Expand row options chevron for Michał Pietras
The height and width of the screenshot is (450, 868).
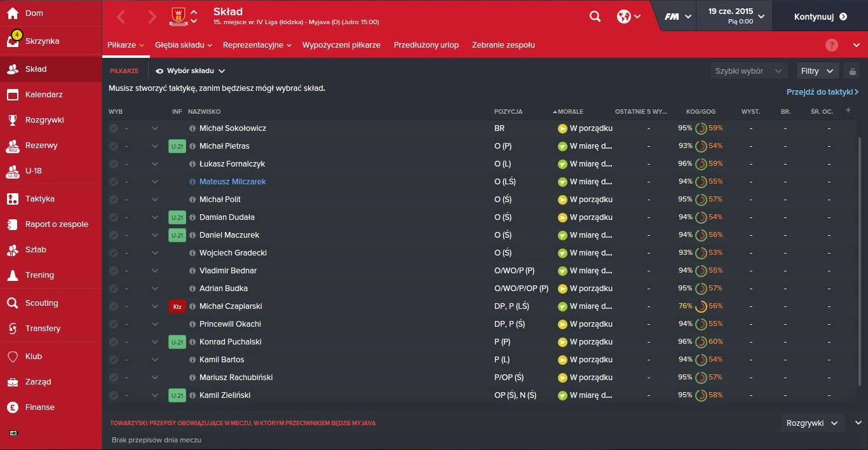pyautogui.click(x=155, y=146)
